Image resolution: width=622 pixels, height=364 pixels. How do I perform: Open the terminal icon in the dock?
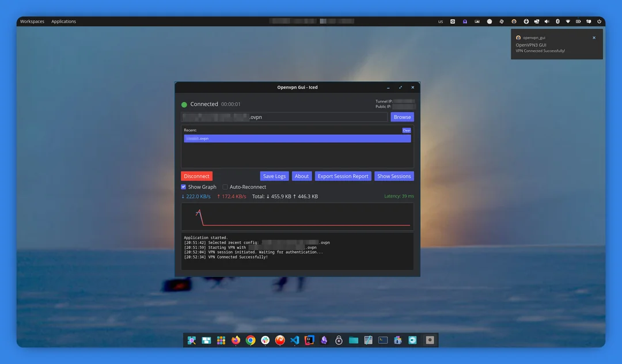[383, 340]
